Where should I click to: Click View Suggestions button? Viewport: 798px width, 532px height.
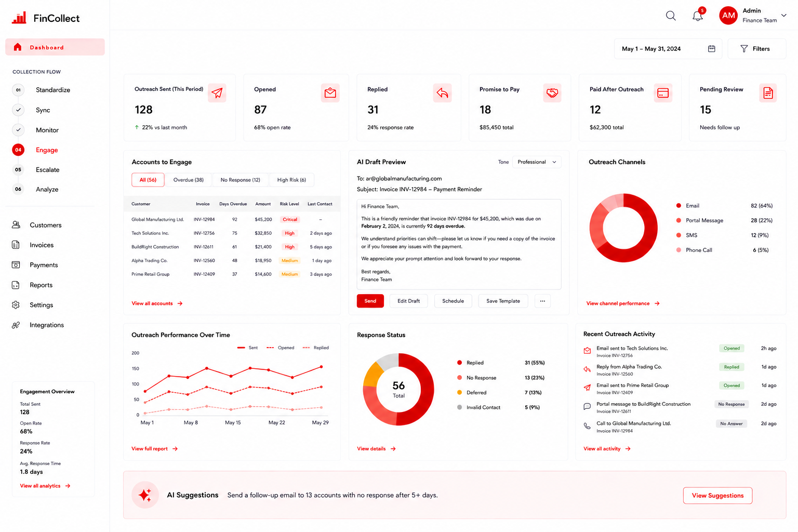click(x=717, y=496)
